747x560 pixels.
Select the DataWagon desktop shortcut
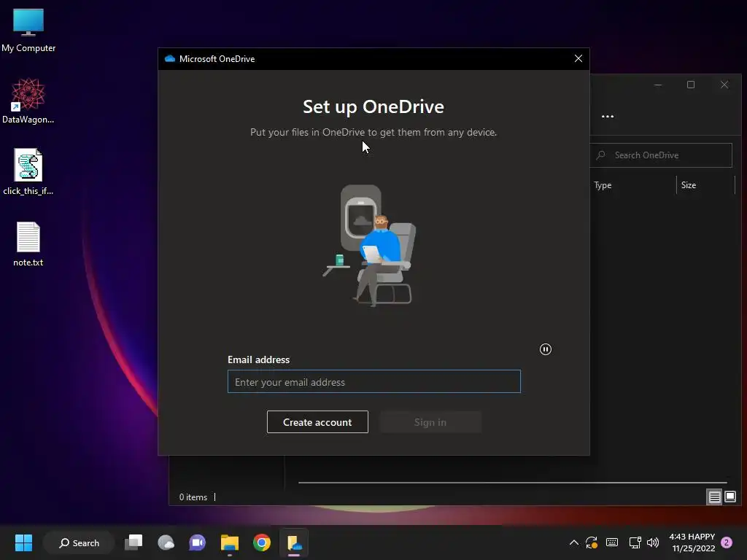(x=28, y=101)
